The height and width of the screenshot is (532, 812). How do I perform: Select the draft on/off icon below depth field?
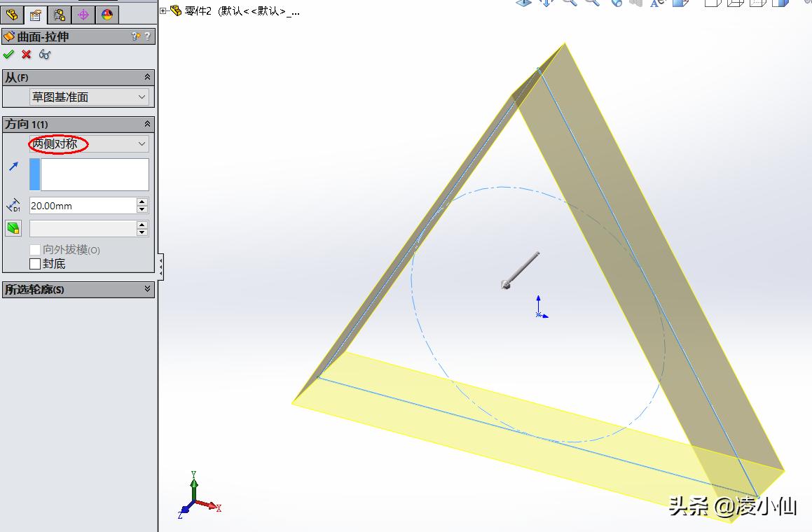pos(13,227)
